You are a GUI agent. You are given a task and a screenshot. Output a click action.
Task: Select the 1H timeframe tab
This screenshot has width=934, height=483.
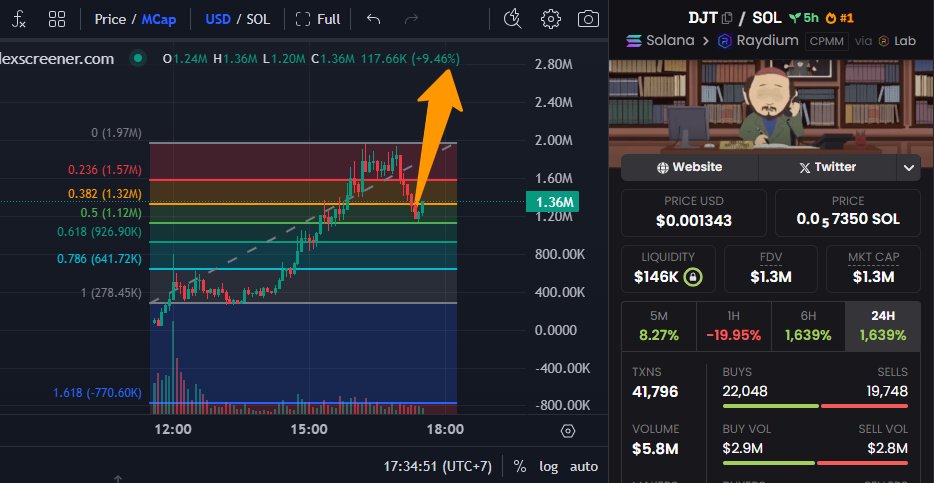733,326
